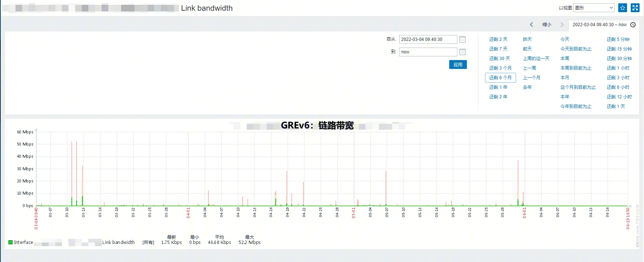Open calendar picker for the From date
Viewport: 644px width, 262px height.
[x=462, y=39]
